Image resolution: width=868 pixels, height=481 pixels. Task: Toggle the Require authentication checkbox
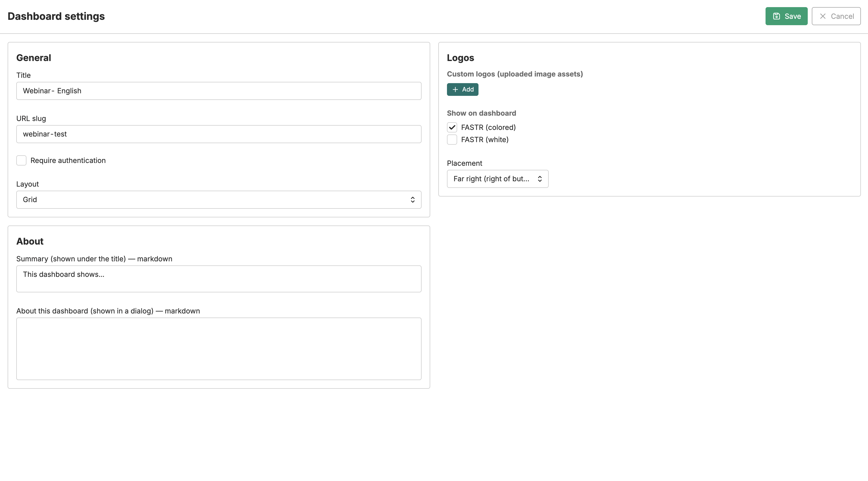21,160
